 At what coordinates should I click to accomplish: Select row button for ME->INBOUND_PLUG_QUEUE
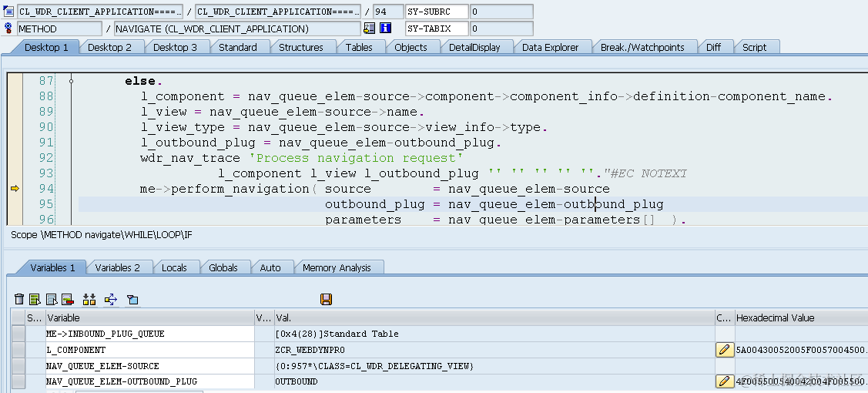(18, 334)
